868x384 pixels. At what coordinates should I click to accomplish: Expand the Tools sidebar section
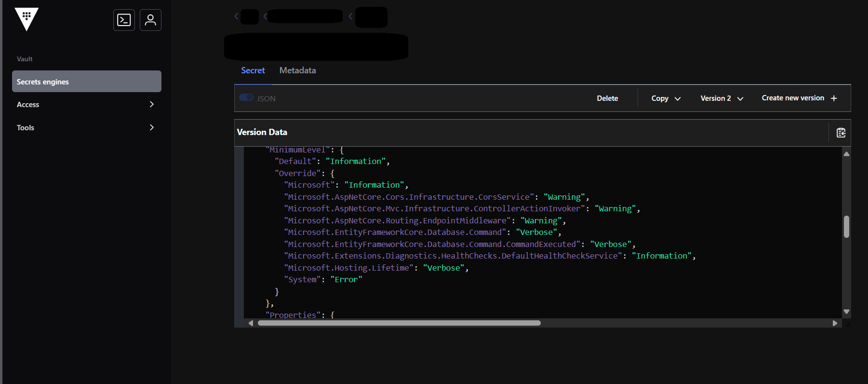[x=87, y=127]
